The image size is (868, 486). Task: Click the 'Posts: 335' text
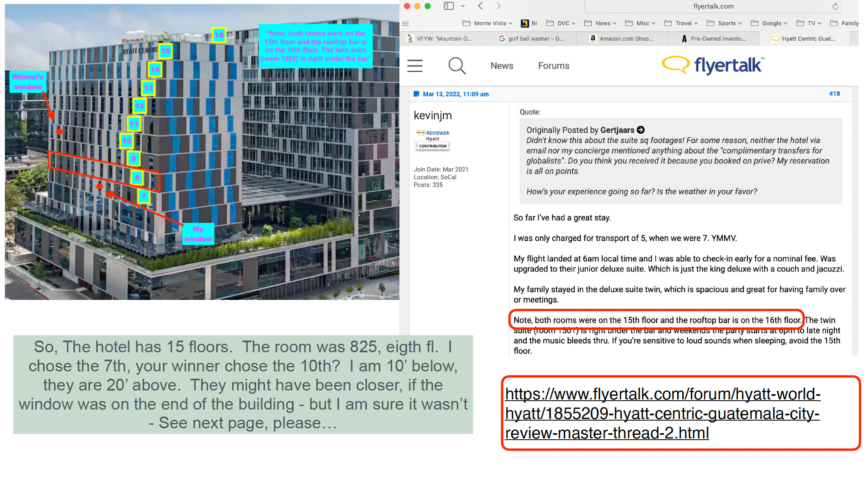428,185
